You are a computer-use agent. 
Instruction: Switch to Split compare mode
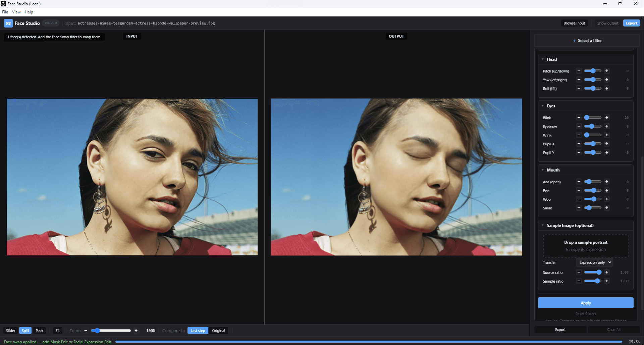(x=25, y=331)
